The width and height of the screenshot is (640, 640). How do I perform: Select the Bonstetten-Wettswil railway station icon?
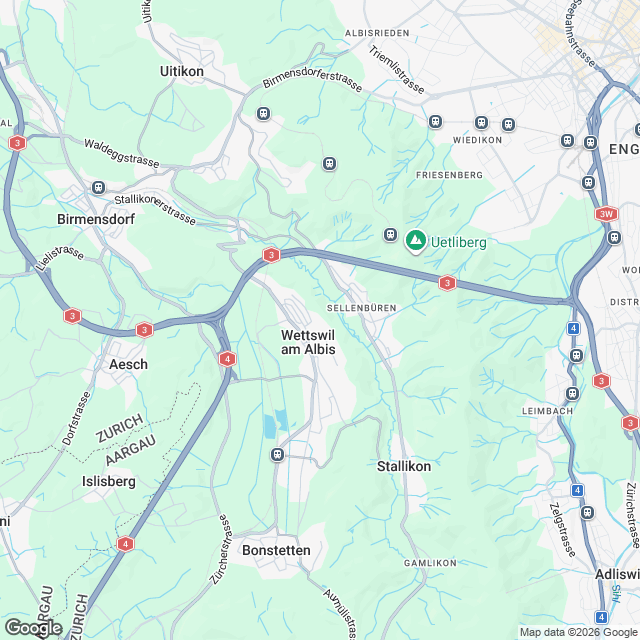tap(278, 454)
